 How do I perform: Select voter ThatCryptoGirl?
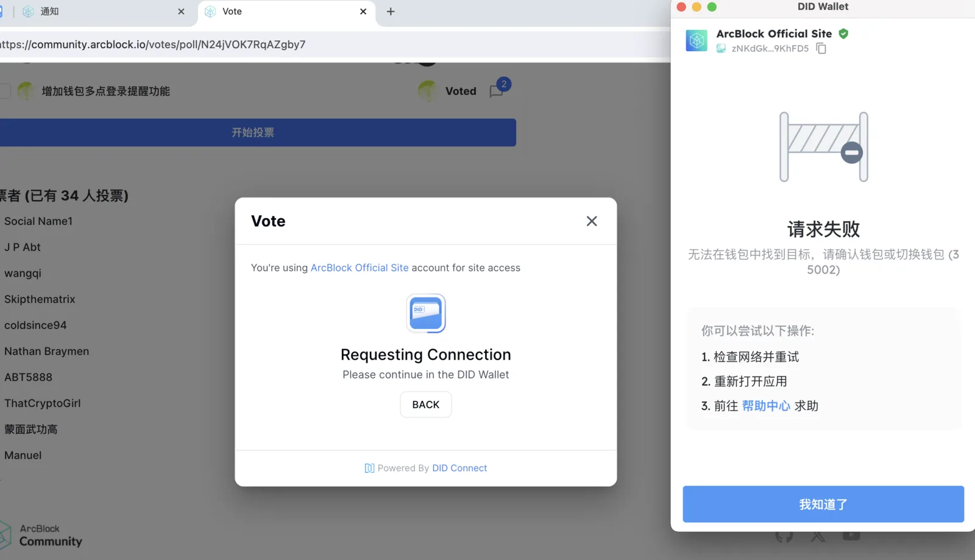point(42,403)
